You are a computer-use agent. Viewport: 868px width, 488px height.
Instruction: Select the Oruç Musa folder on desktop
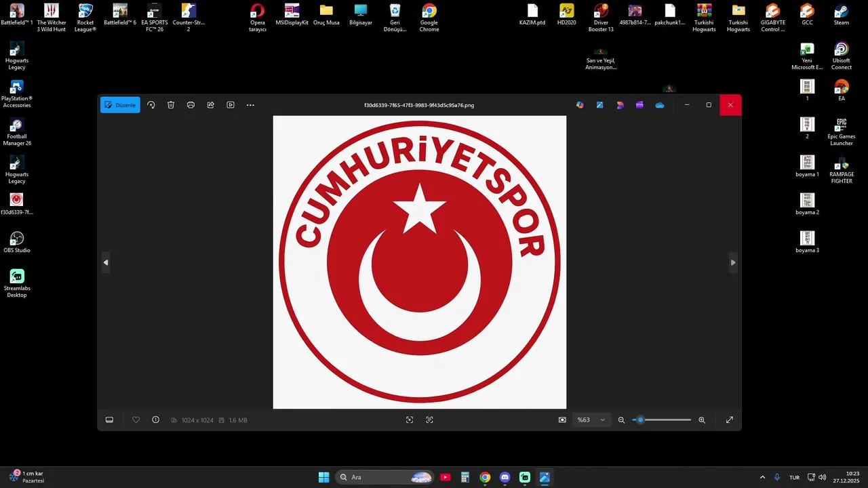tap(326, 14)
